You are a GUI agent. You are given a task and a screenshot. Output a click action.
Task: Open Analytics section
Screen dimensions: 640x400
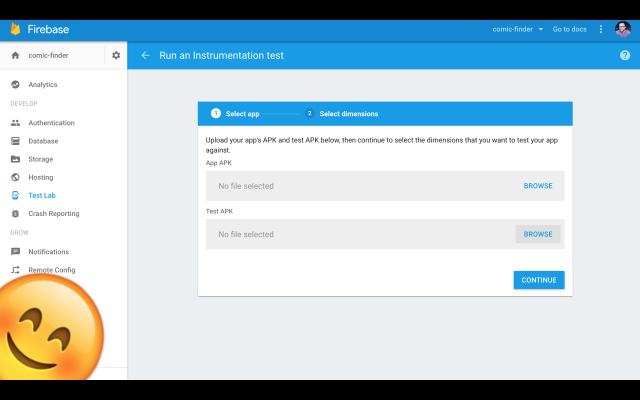(42, 84)
